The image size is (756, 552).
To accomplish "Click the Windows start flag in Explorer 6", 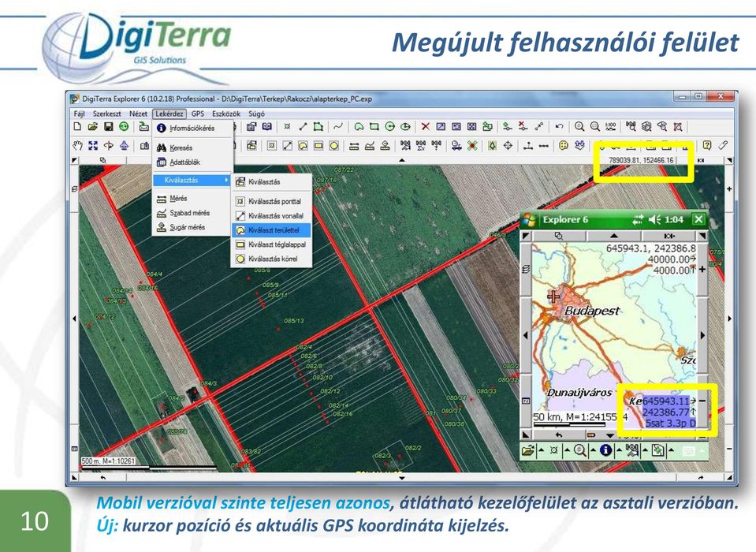I will pos(529,220).
